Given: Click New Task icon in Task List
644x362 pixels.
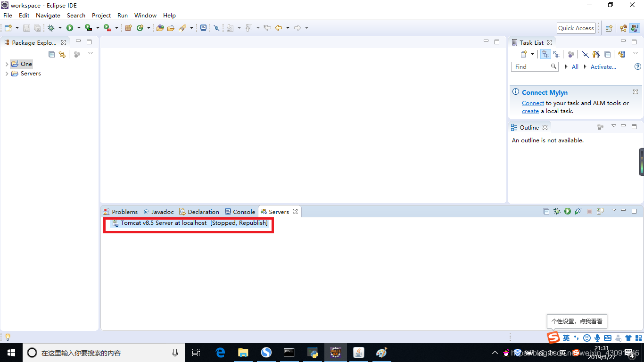Looking at the screenshot, I should coord(523,54).
